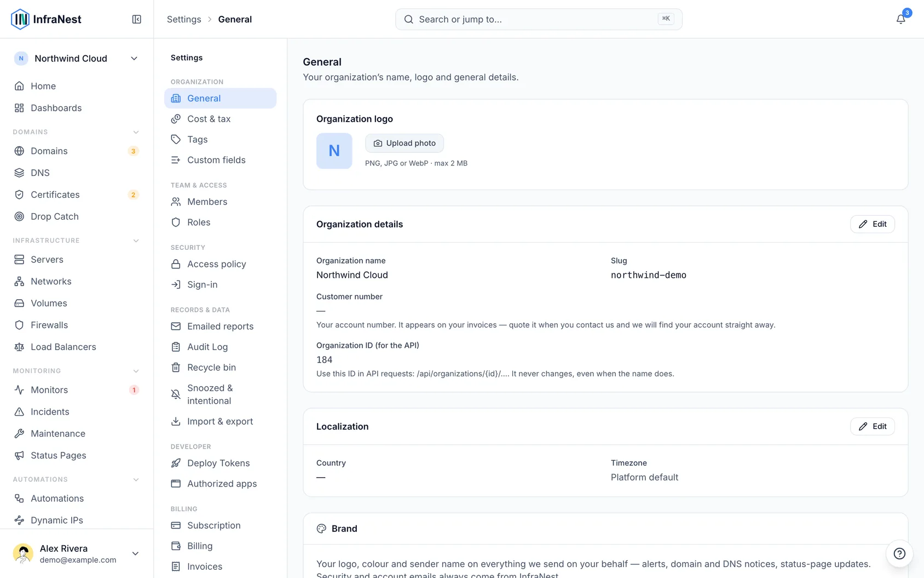This screenshot has height=578, width=924.
Task: Click the organization logo N thumbnail
Action: point(334,151)
